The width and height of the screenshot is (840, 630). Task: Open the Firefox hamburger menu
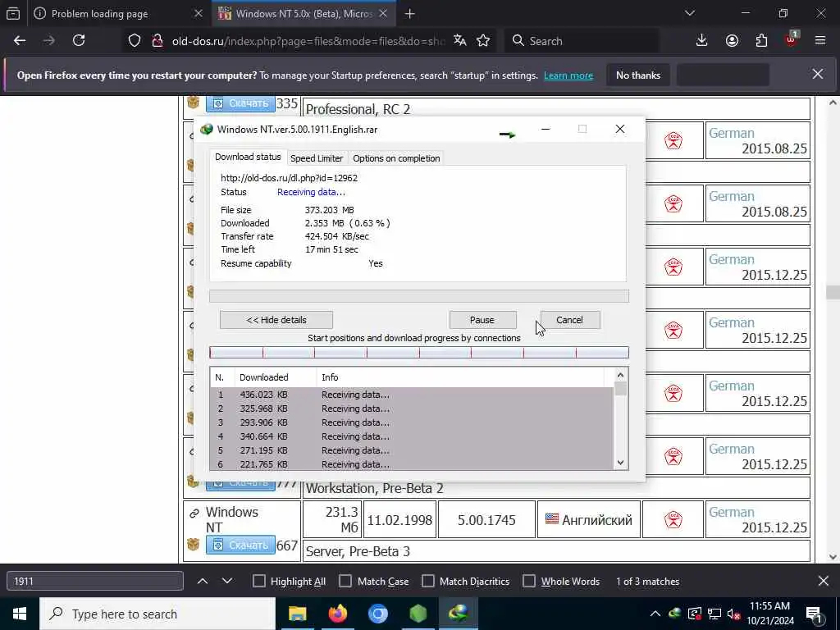(x=820, y=41)
